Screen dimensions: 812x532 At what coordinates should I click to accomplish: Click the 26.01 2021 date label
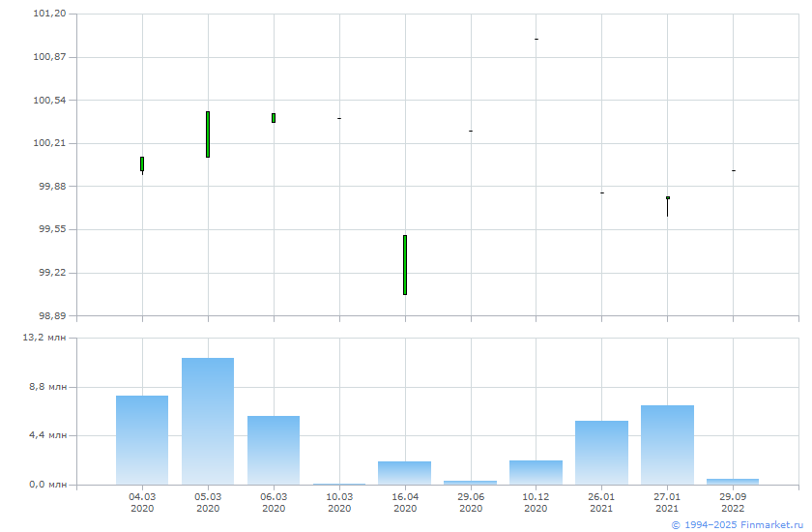coord(601,502)
